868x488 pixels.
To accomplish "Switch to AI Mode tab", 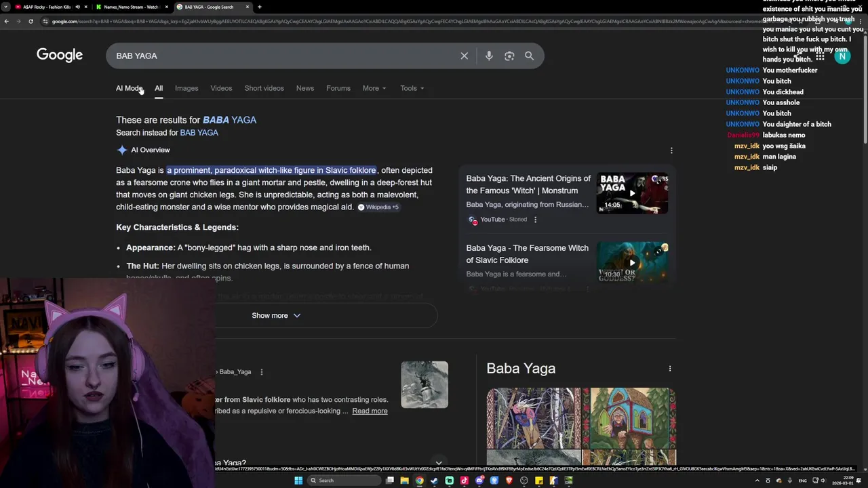I will coord(129,88).
